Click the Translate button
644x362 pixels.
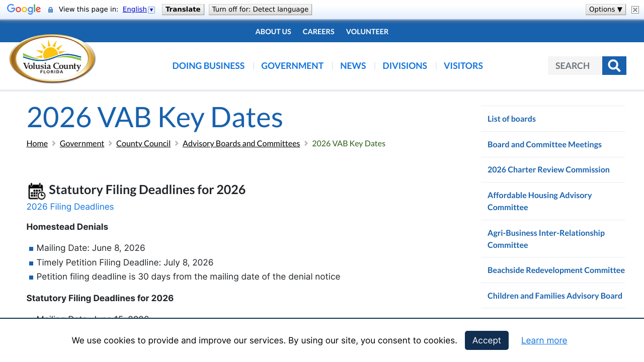183,9
